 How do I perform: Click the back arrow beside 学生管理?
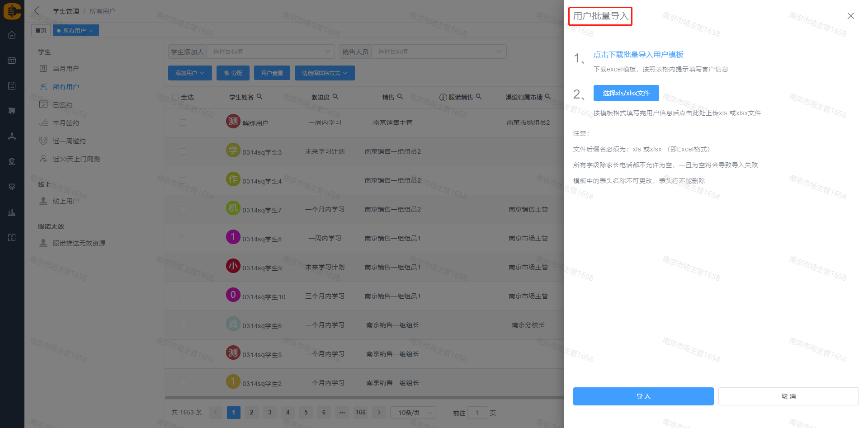37,11
